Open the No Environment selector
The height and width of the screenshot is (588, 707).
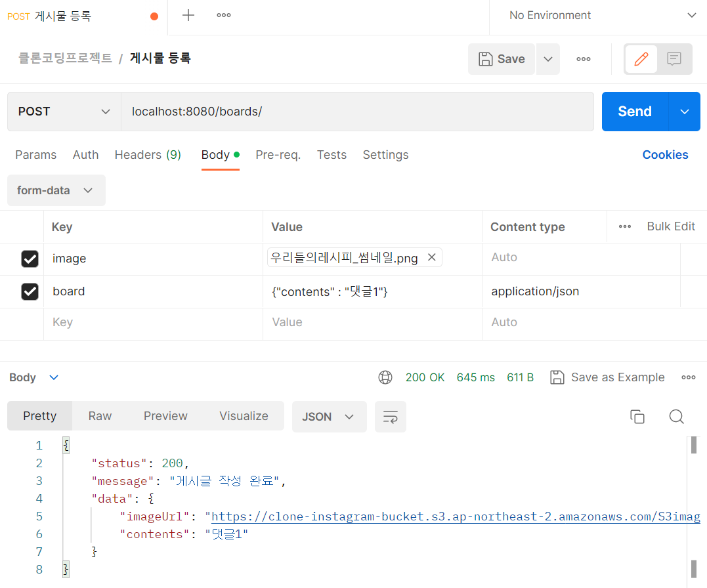pyautogui.click(x=603, y=15)
